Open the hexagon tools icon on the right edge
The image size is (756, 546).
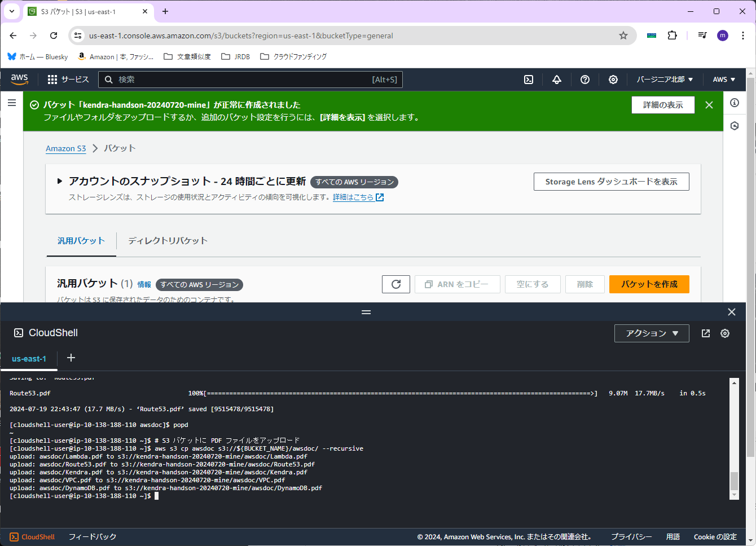(735, 126)
